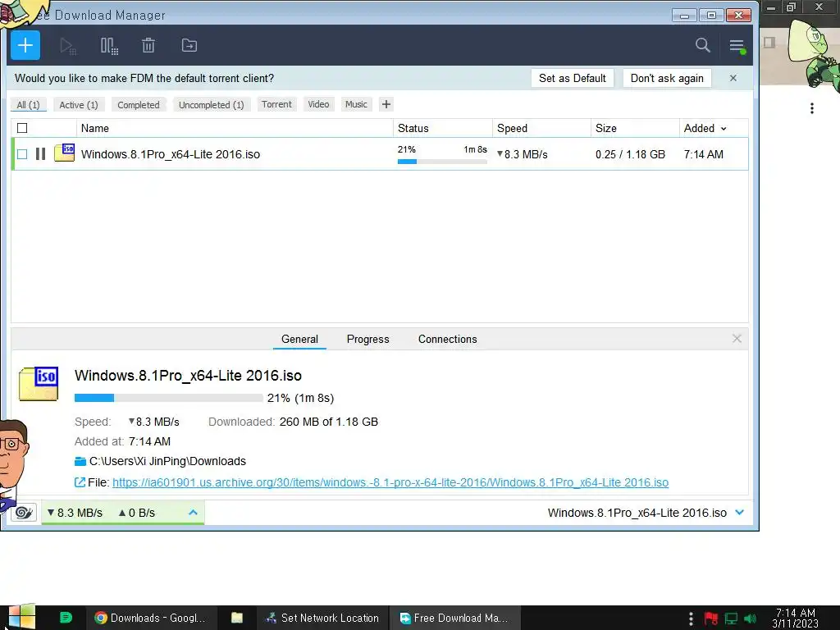The height and width of the screenshot is (630, 840).
Task: Show the All (1) filter
Action: pyautogui.click(x=29, y=105)
